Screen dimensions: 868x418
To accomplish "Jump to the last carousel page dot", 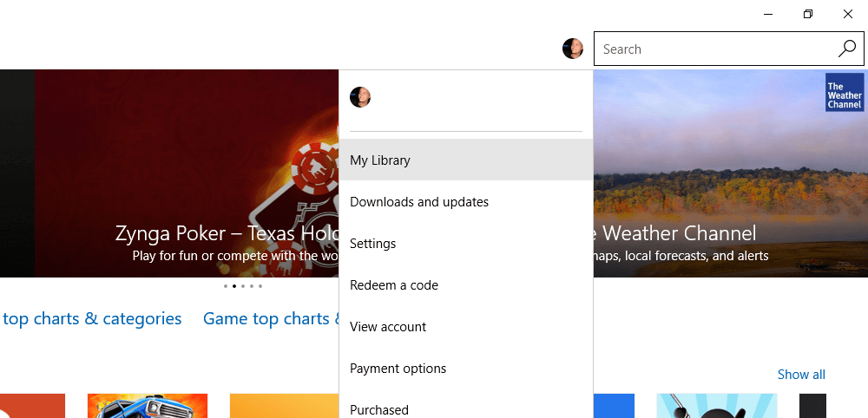I will coord(260,286).
